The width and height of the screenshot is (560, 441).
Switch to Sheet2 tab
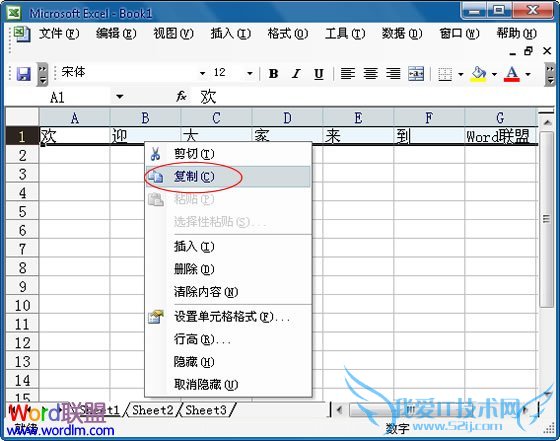pos(152,410)
